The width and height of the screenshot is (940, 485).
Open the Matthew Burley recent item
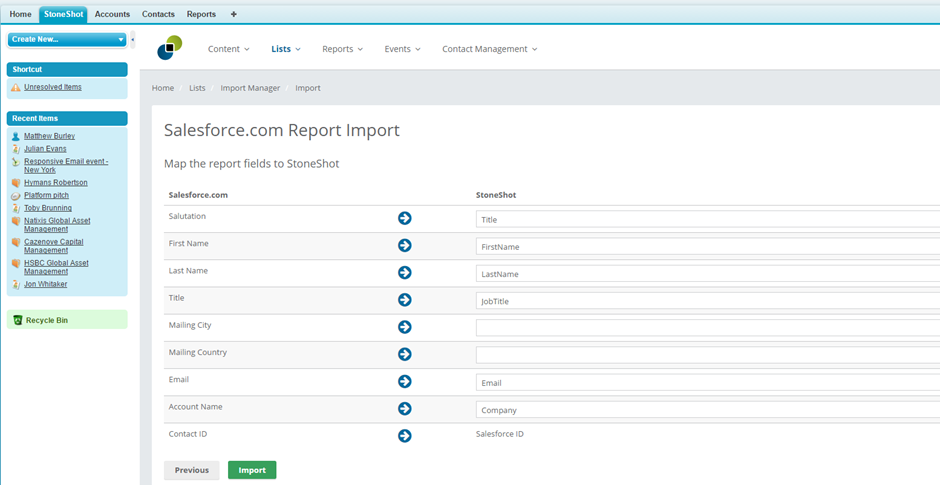point(49,137)
